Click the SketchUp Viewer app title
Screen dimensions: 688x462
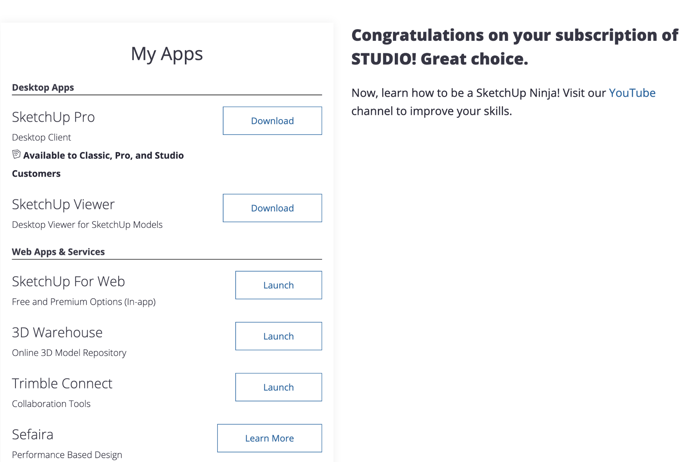[63, 204]
